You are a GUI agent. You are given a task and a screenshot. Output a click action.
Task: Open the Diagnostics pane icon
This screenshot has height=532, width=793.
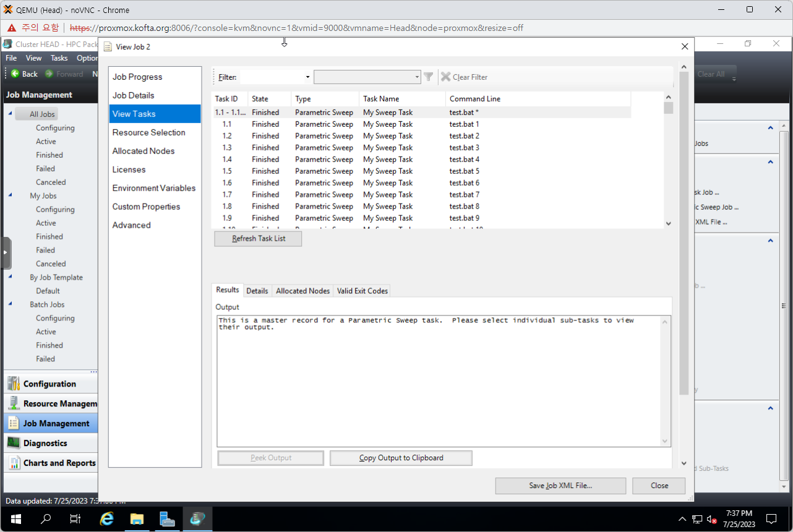coord(14,443)
